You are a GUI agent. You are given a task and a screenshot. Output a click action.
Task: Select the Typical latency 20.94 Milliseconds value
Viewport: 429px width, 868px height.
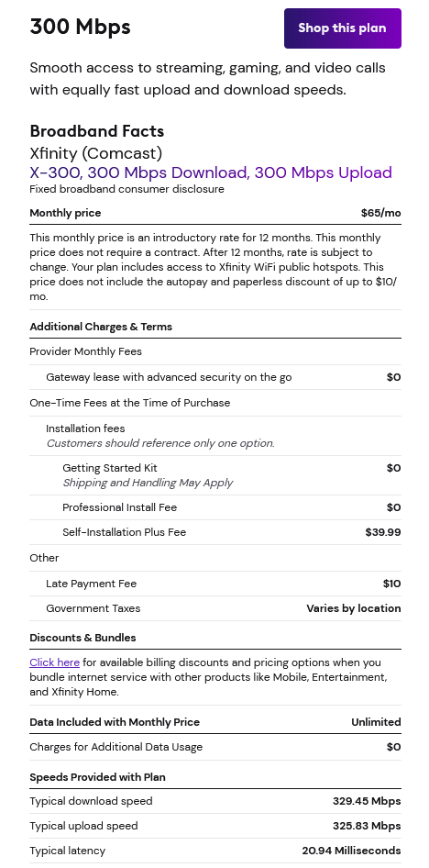[x=351, y=851]
